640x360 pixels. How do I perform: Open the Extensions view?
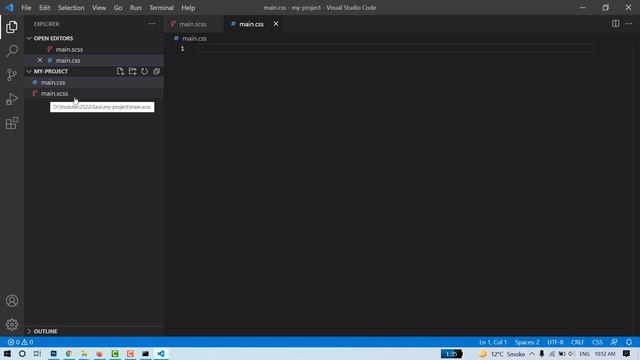point(12,123)
